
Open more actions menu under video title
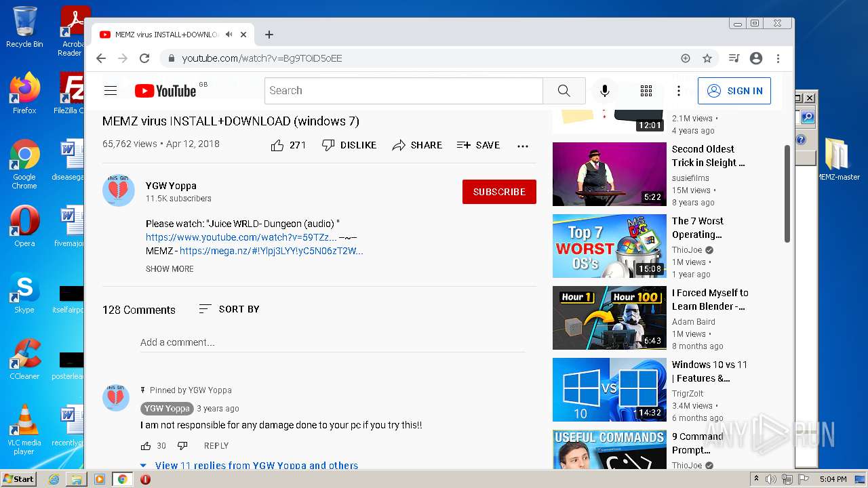tap(523, 146)
